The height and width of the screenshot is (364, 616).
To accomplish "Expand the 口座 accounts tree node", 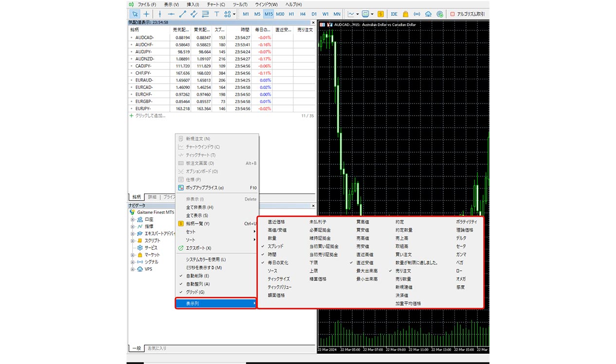I will tap(132, 219).
